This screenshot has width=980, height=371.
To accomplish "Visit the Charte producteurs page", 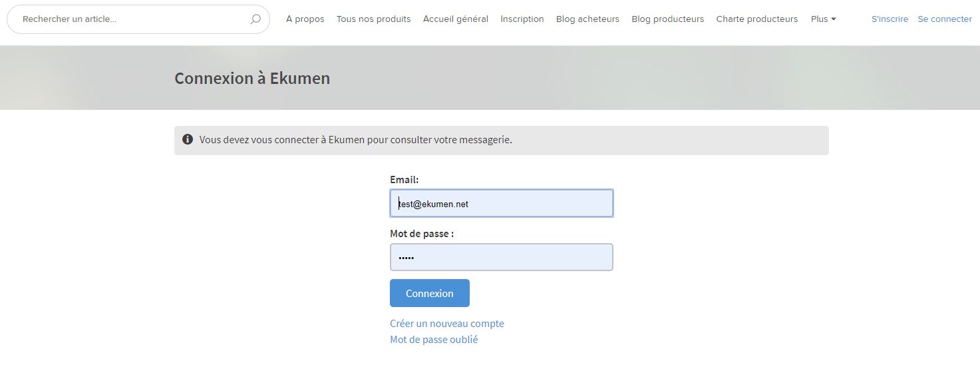I will (757, 19).
